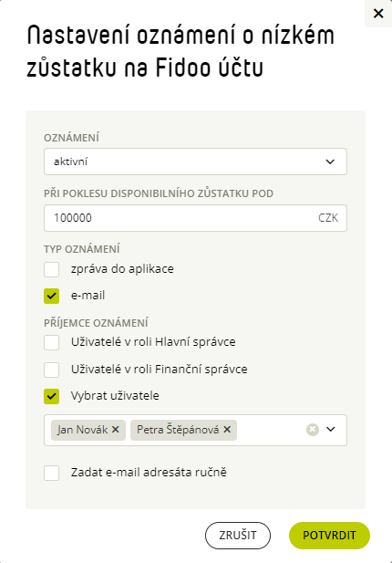Viewport: 392px width, 563px height.
Task: Click the 'e-mail' checkbox label text
Action: 88,296
